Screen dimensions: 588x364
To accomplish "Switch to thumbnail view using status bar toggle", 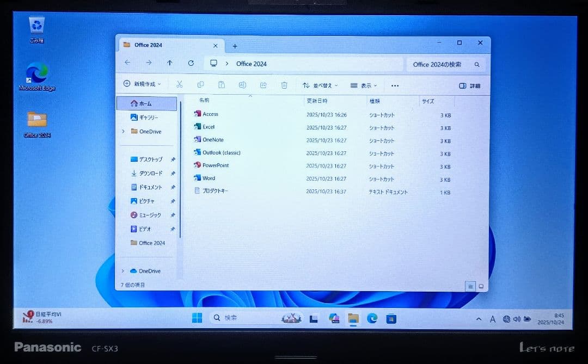I will click(x=480, y=286).
